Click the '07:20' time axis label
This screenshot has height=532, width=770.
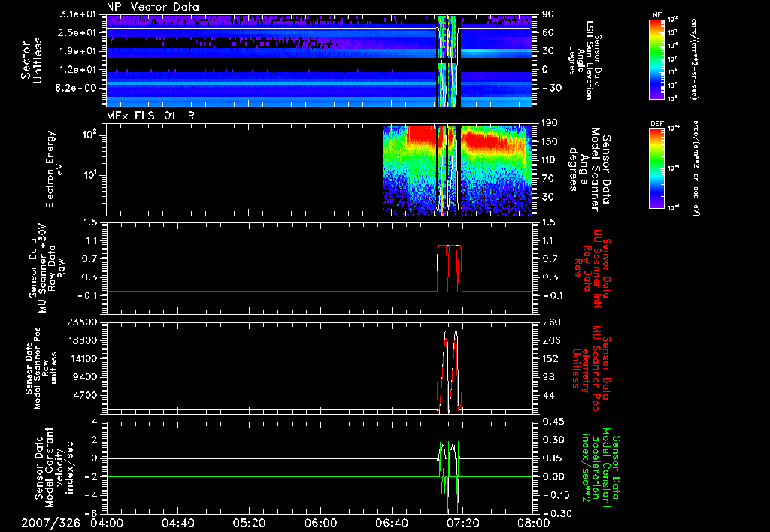click(462, 523)
